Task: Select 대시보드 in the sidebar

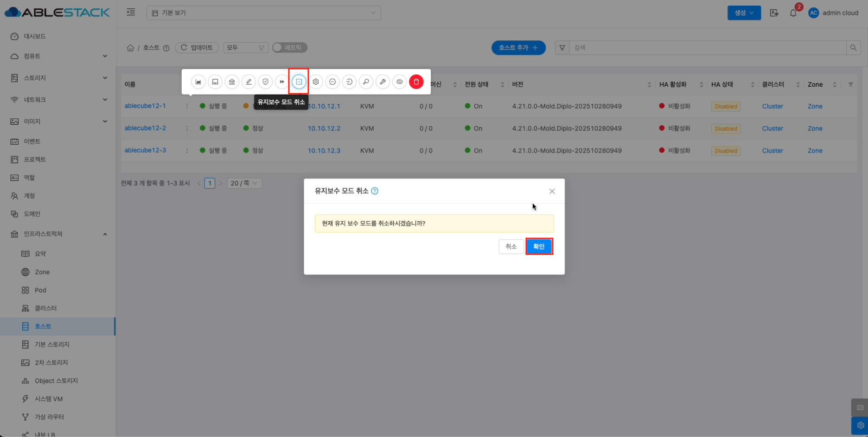Action: click(x=35, y=36)
